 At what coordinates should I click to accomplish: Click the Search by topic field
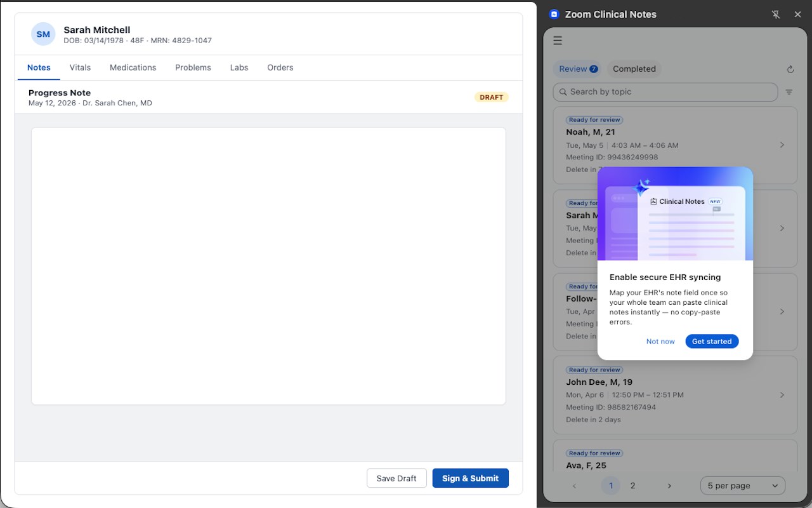coord(665,92)
